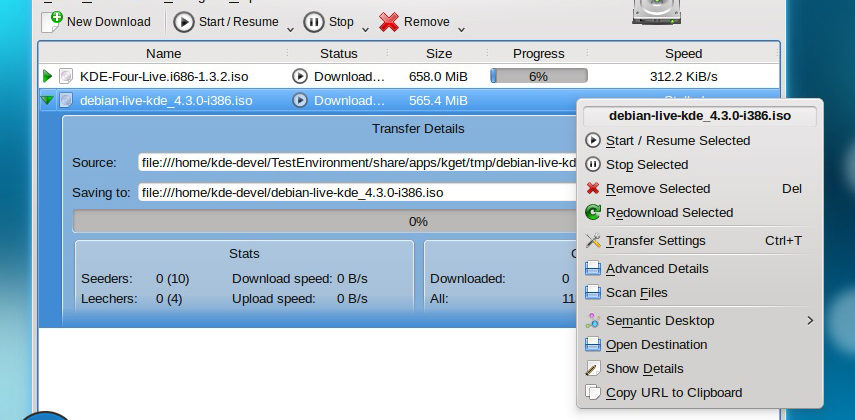
Task: Sort by the Progress column header
Action: pyautogui.click(x=538, y=53)
